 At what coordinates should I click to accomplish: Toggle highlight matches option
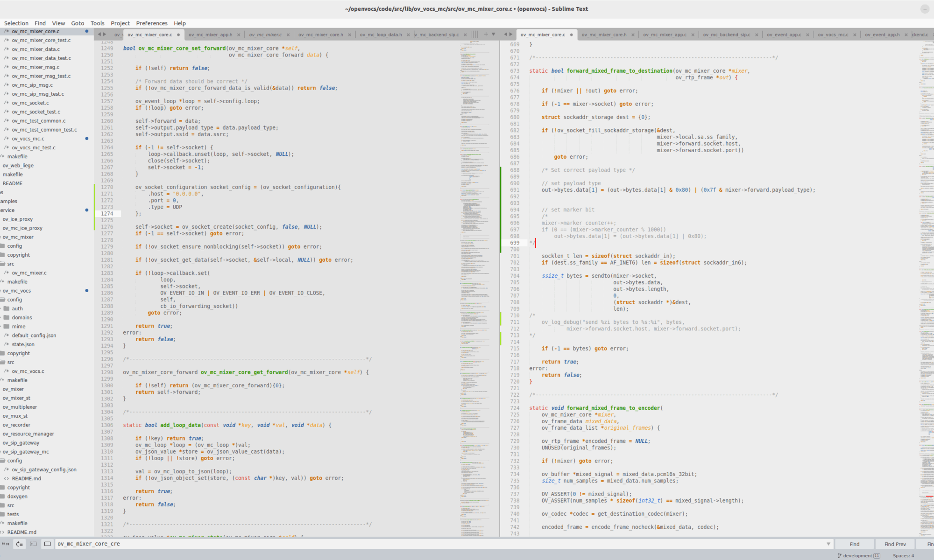point(48,544)
